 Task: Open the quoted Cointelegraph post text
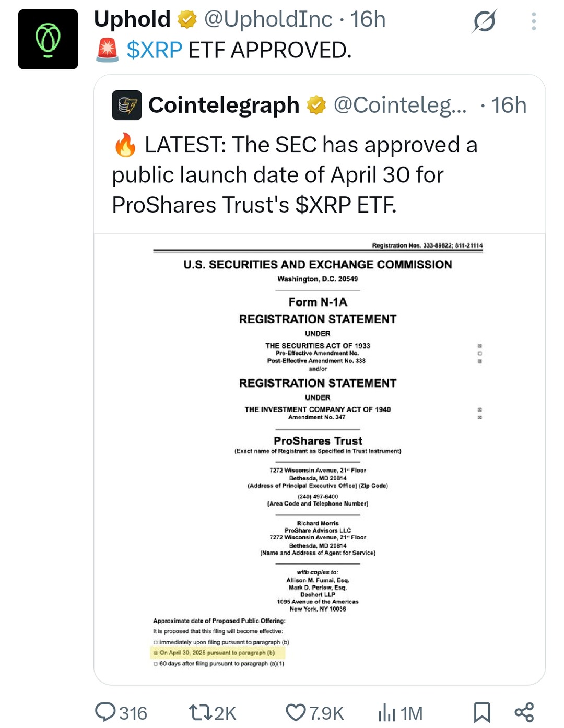click(x=295, y=175)
